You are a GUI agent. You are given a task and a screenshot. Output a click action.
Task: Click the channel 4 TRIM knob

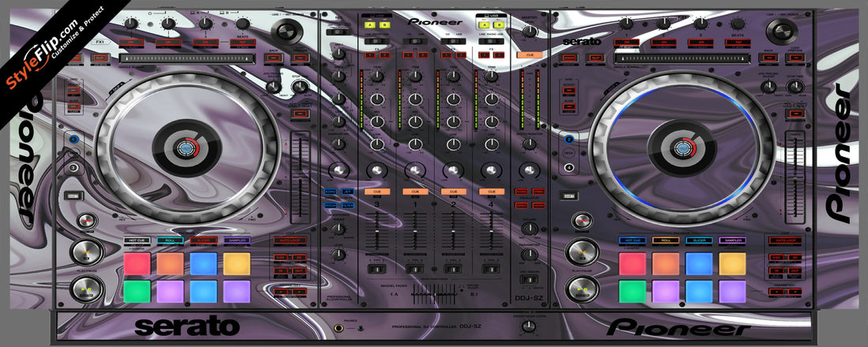coord(492,76)
